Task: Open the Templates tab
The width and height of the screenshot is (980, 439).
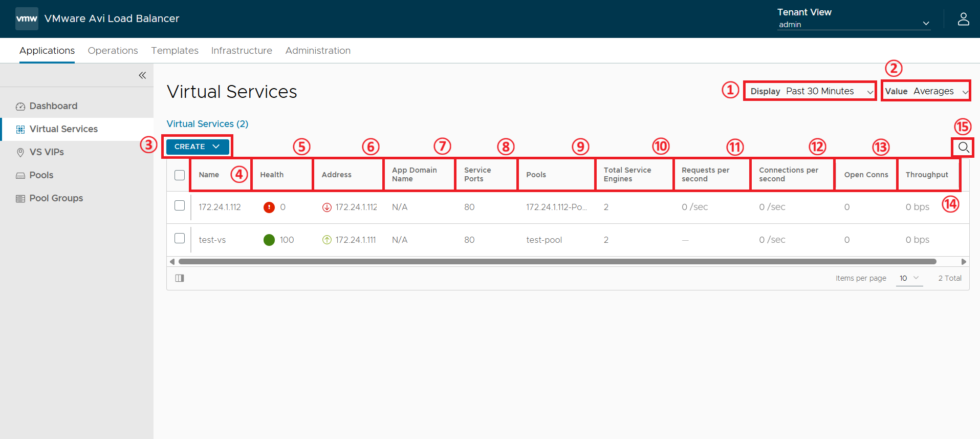Action: pyautogui.click(x=175, y=51)
